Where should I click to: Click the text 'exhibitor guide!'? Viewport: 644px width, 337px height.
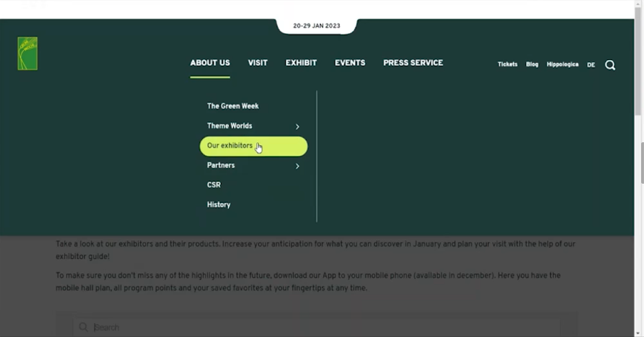point(83,256)
